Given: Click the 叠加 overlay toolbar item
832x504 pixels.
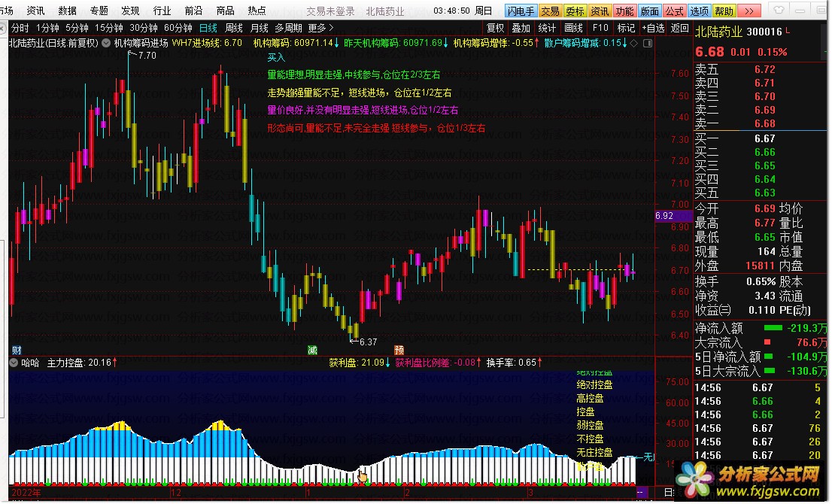Looking at the screenshot, I should [x=521, y=28].
